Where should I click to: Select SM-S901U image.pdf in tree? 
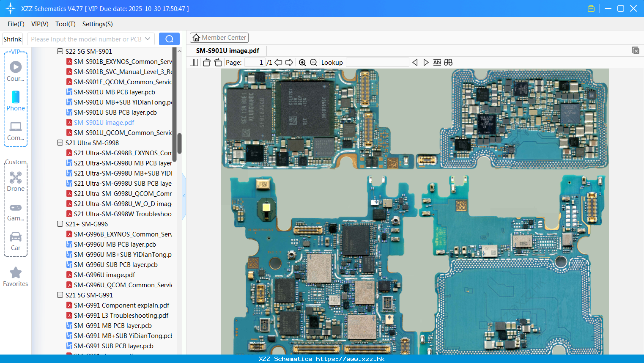[x=104, y=122]
